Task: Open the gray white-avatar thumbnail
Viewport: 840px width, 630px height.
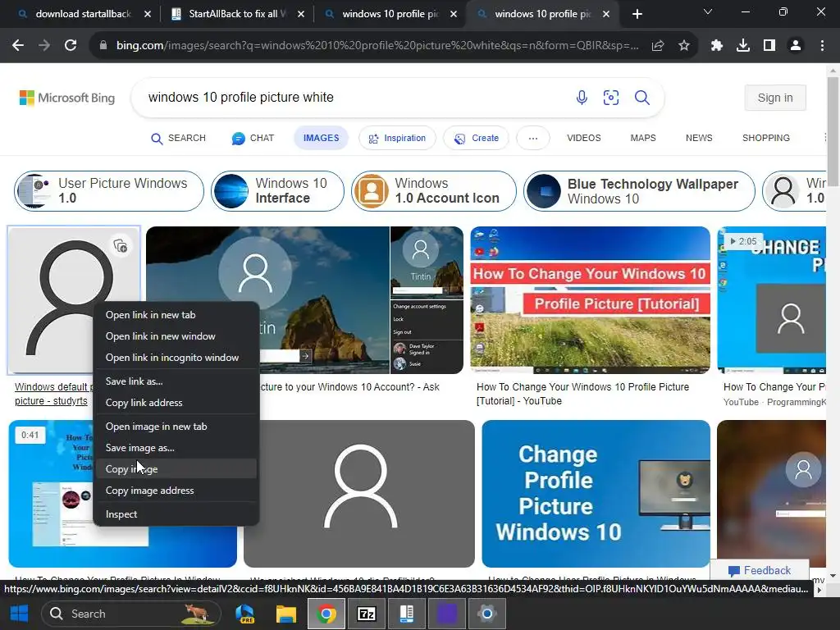Action: [x=359, y=493]
